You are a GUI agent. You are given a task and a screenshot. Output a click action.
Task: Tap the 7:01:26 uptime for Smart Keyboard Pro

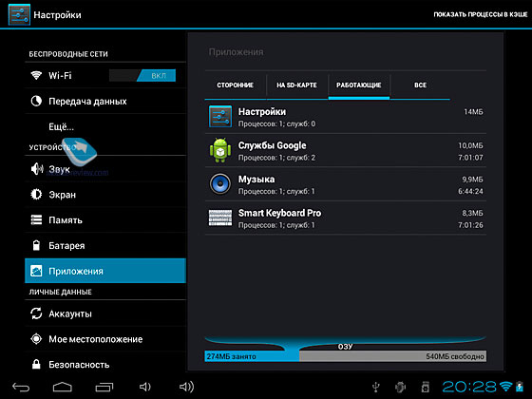pos(470,225)
